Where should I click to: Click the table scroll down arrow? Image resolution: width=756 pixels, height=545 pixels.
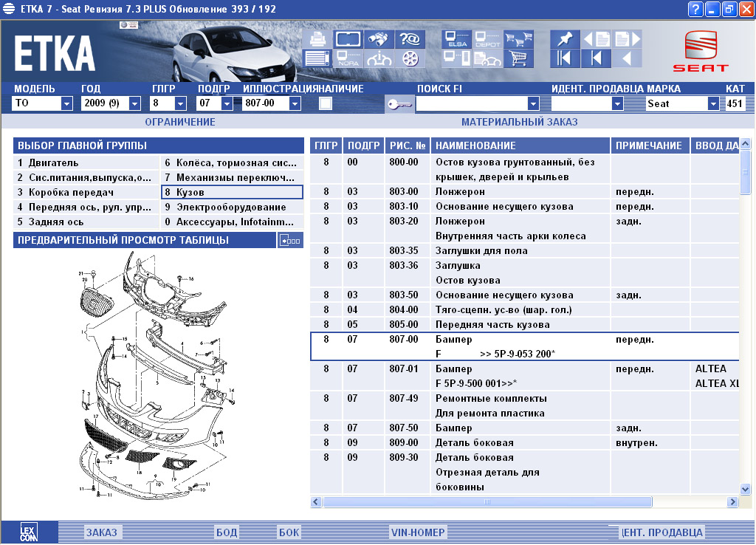745,489
